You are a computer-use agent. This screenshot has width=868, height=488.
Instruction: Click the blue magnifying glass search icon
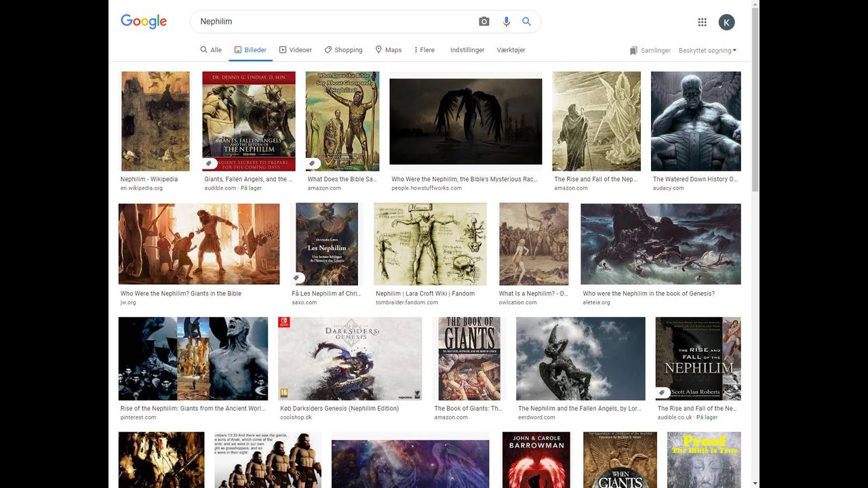526,22
